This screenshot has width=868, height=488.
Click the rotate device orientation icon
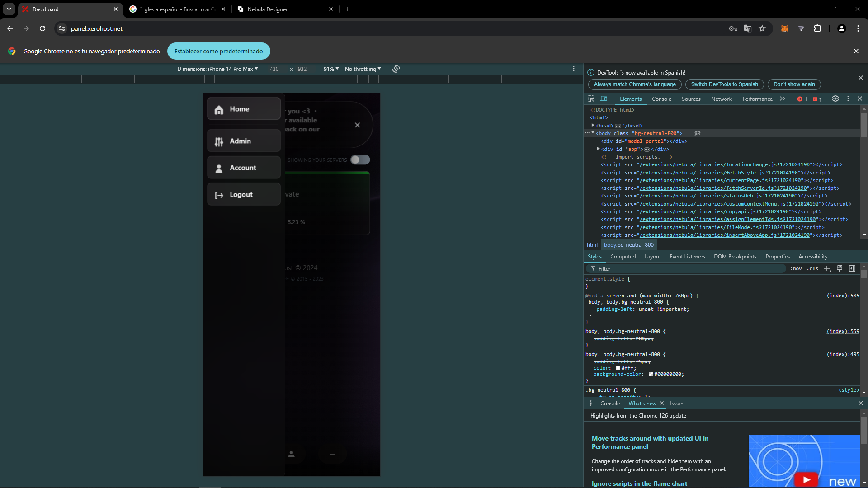396,69
